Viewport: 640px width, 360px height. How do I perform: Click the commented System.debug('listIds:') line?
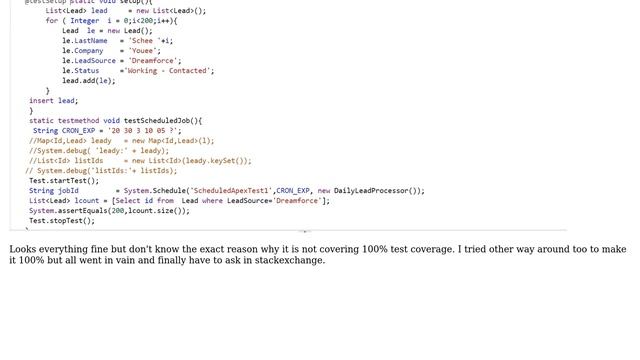click(x=101, y=171)
